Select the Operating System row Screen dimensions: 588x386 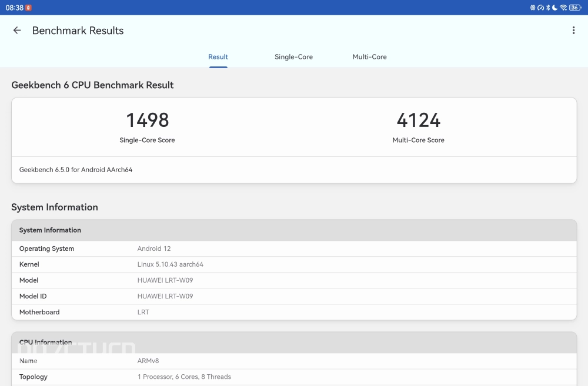(294, 249)
